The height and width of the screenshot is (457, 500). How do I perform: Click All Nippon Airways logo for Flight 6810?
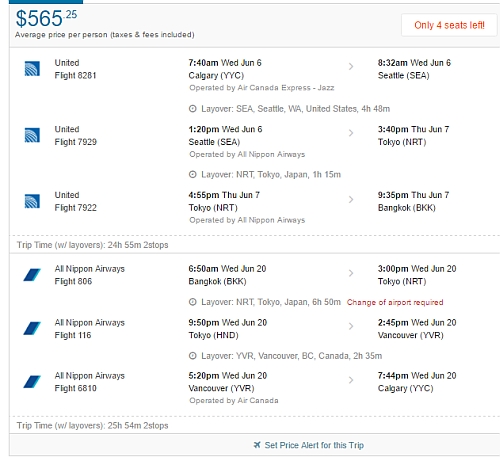tap(32, 382)
